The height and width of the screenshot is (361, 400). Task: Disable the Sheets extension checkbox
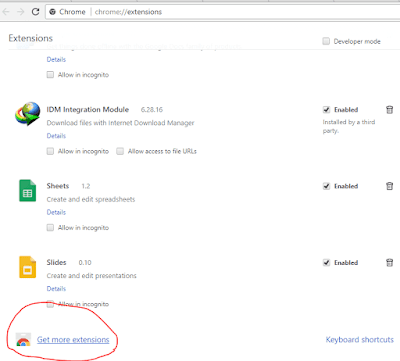[326, 186]
